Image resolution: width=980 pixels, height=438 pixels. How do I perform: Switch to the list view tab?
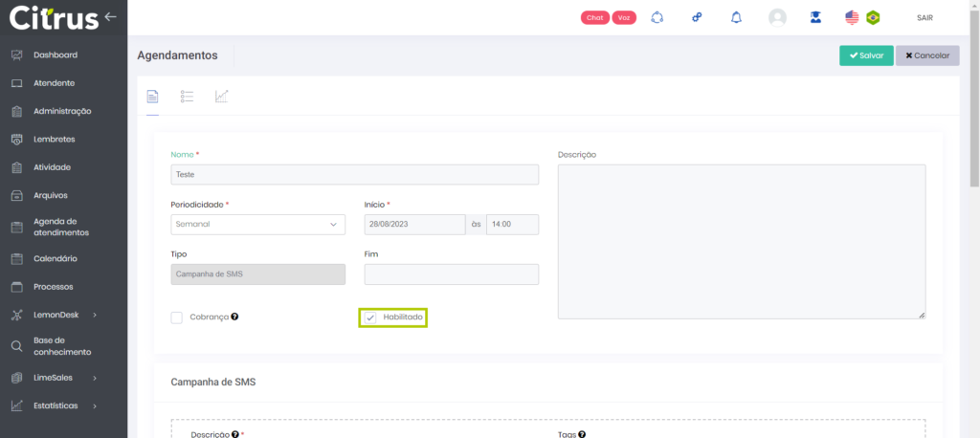pos(187,97)
